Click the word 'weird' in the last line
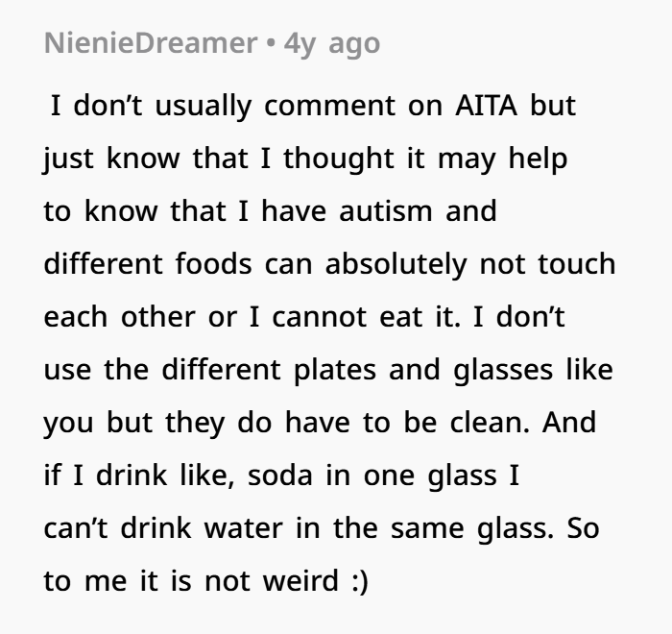Screen dimensions: 672x634 pyautogui.click(x=300, y=580)
